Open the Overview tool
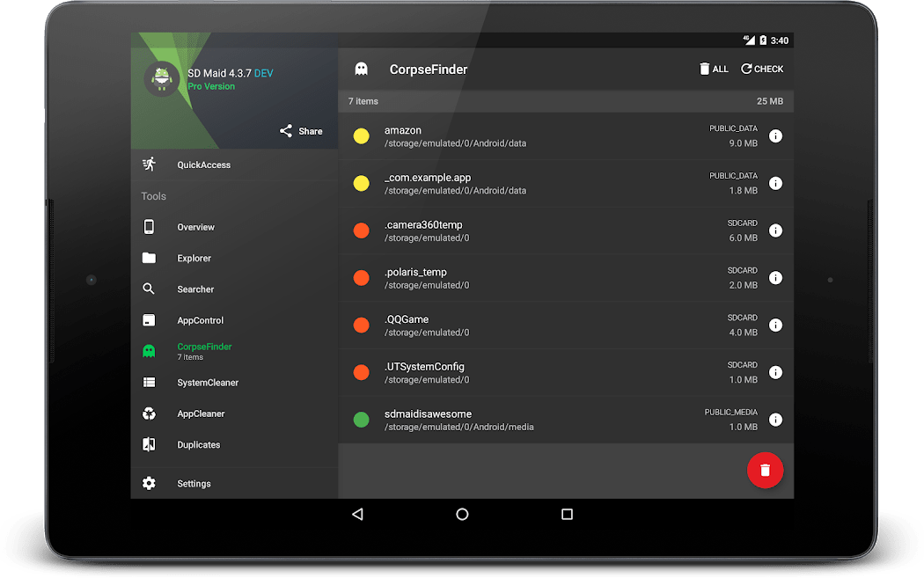Viewport: 924px width, 578px height. 196,227
